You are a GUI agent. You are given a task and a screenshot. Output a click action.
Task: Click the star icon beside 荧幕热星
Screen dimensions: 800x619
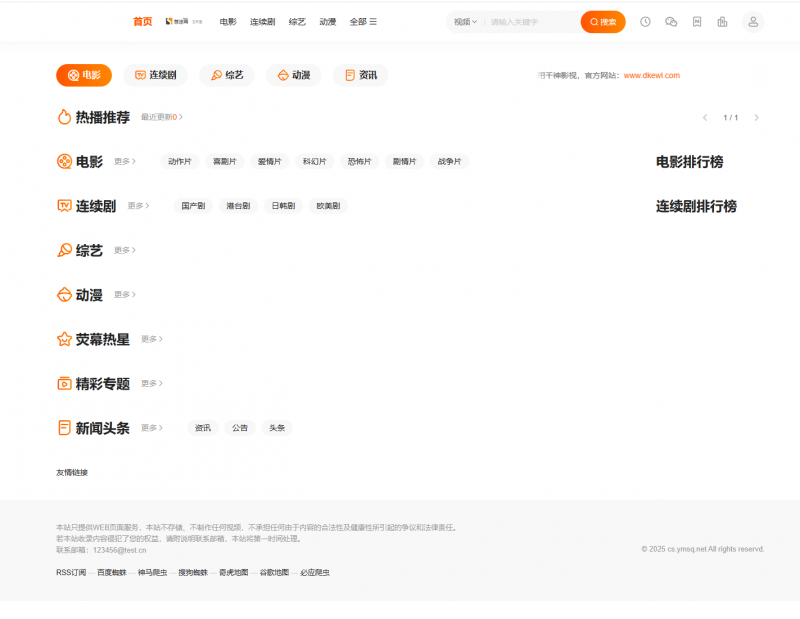point(61,339)
